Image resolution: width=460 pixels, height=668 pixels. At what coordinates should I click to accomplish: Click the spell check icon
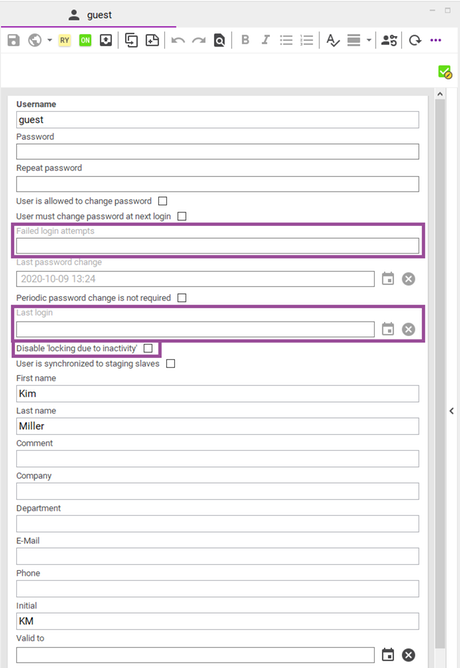tap(333, 40)
